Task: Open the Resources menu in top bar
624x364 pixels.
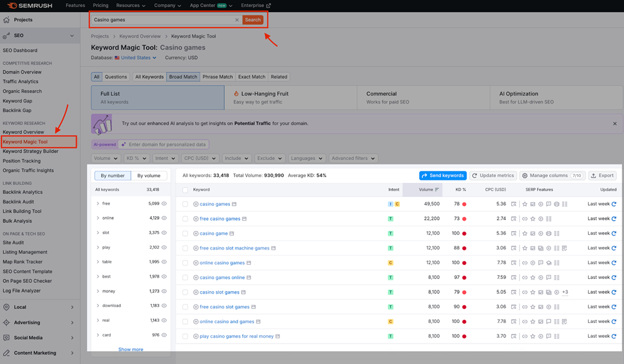Action: pyautogui.click(x=131, y=6)
